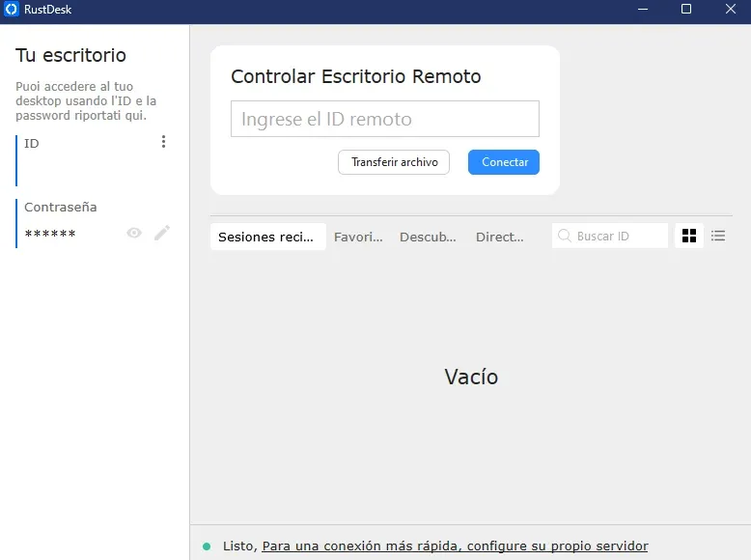Screen dimensions: 751x560
Task: Open the ID options three-dot menu
Action: point(163,141)
